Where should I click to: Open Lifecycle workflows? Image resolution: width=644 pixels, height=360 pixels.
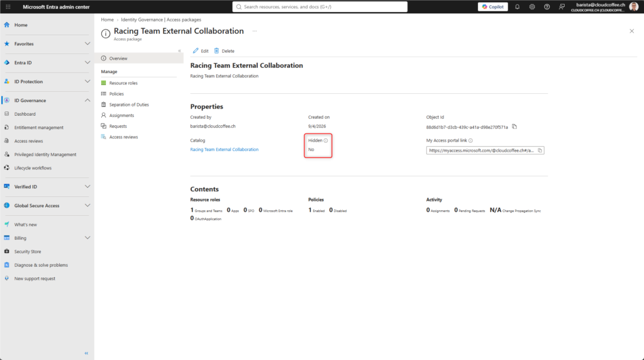tap(33, 168)
